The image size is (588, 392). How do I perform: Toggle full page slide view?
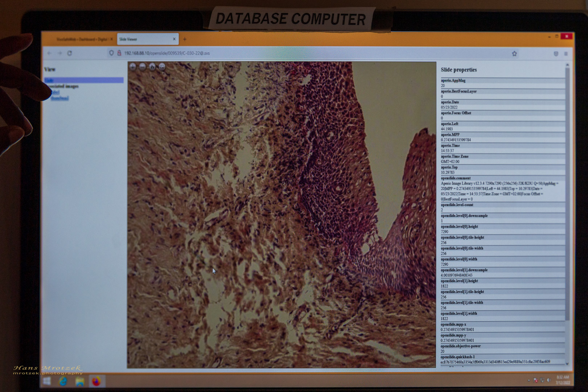(x=162, y=66)
